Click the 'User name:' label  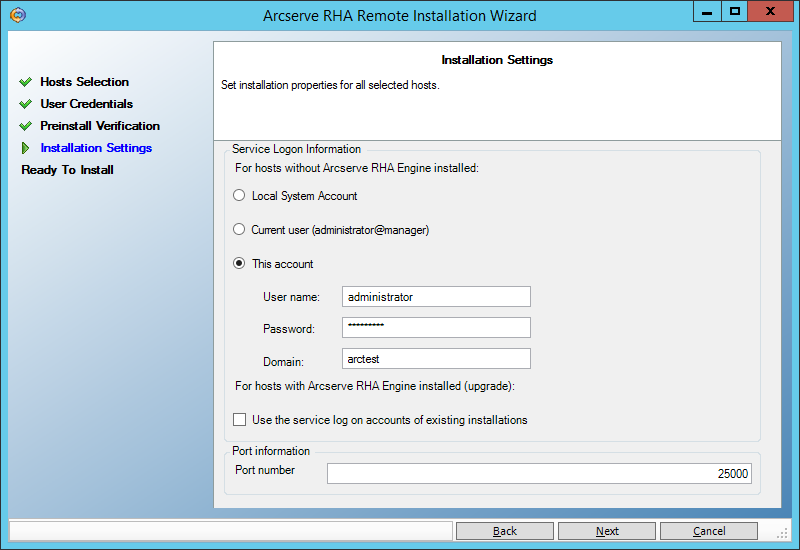click(291, 297)
